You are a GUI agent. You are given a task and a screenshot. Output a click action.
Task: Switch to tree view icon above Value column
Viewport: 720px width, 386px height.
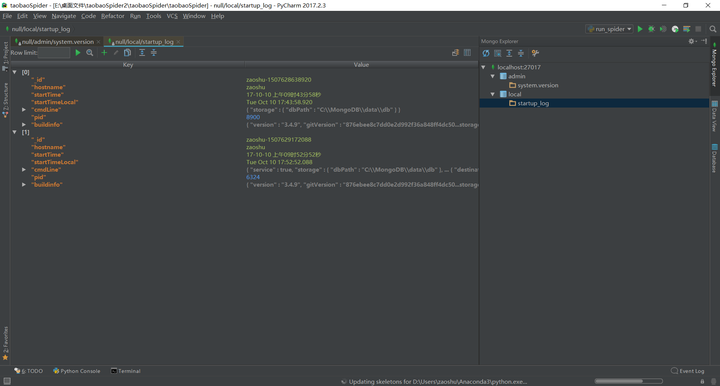[x=455, y=53]
